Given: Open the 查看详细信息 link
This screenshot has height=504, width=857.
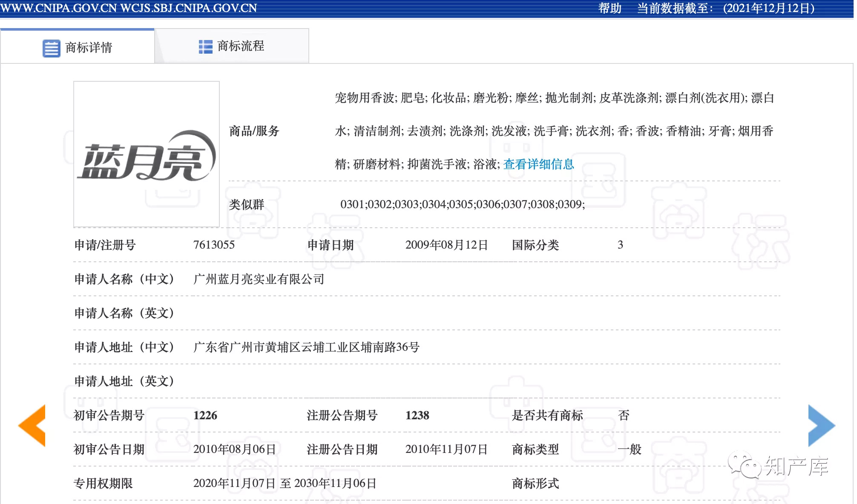Looking at the screenshot, I should click(x=538, y=164).
